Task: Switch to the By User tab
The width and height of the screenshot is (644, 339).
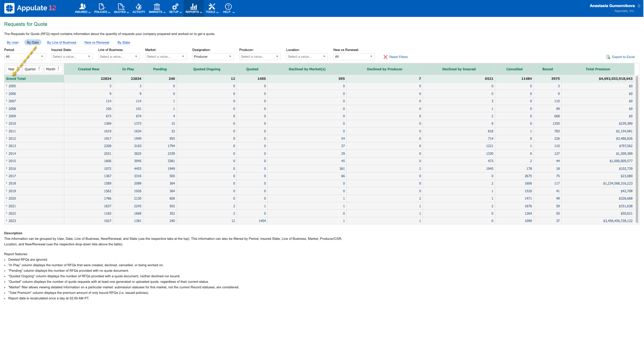Action: pos(13,42)
